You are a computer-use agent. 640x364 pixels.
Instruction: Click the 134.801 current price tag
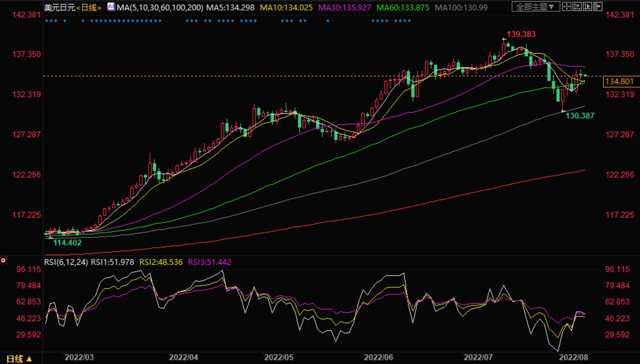click(x=619, y=81)
